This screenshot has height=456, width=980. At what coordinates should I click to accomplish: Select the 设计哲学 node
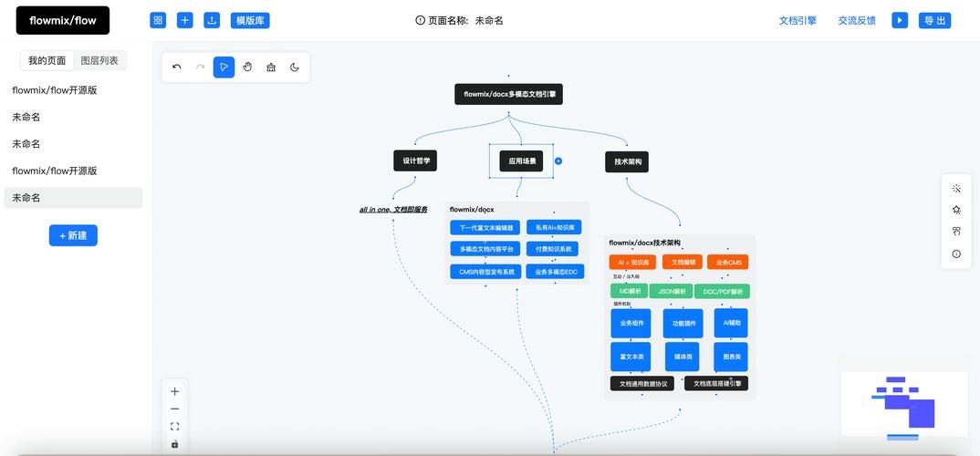415,161
